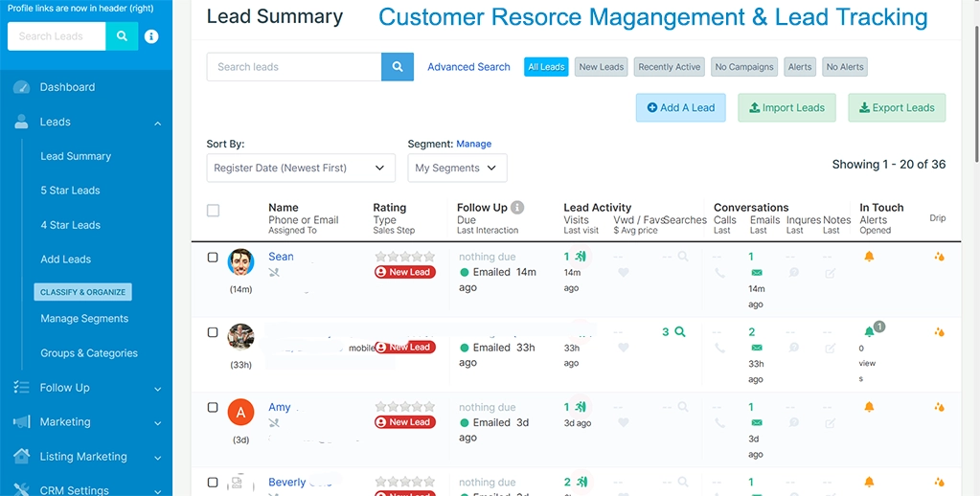Click Sean's profile photo thumbnail
The image size is (980, 496).
pos(240,262)
